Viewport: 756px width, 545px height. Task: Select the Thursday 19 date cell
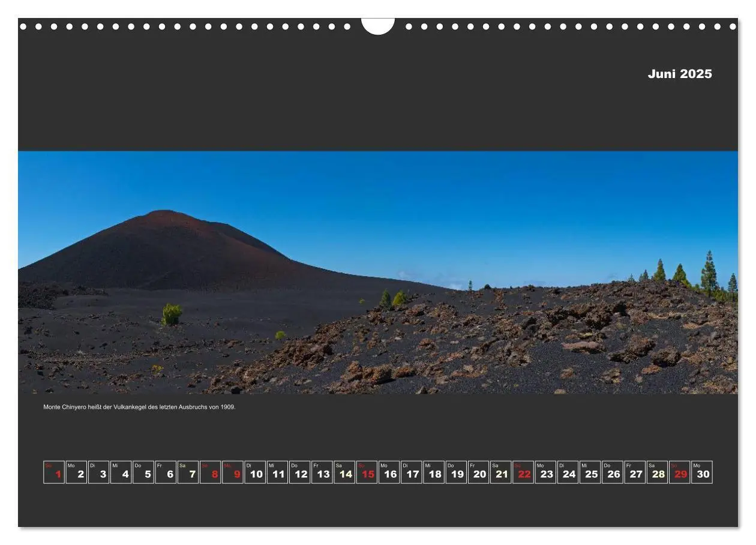456,472
